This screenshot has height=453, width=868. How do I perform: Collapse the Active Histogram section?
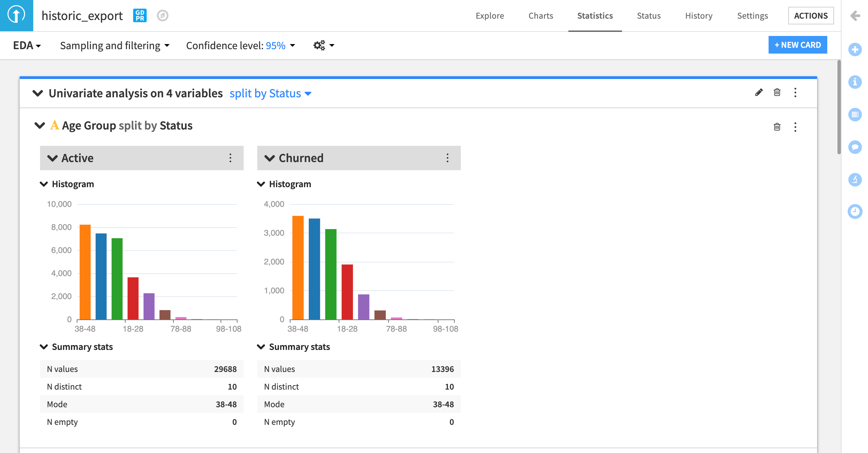click(x=44, y=184)
